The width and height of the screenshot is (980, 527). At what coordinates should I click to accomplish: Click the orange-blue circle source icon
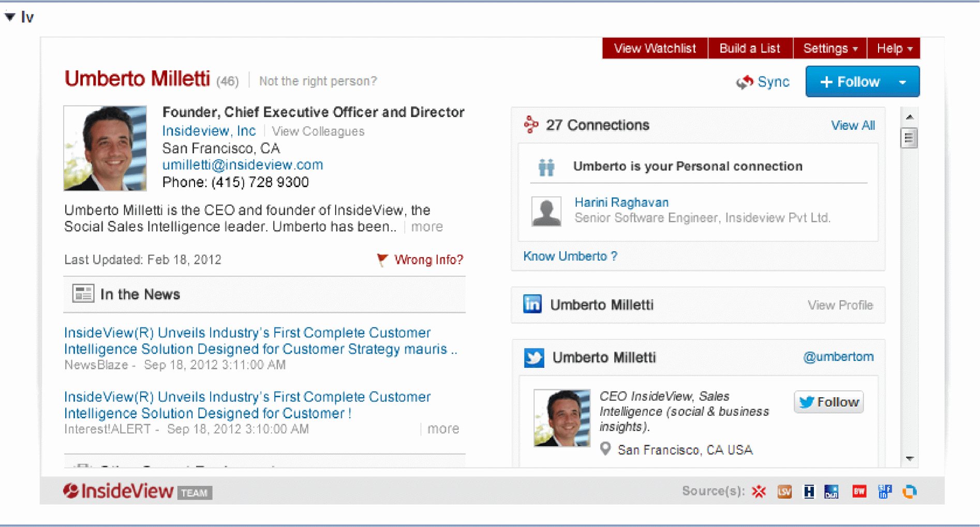[910, 492]
